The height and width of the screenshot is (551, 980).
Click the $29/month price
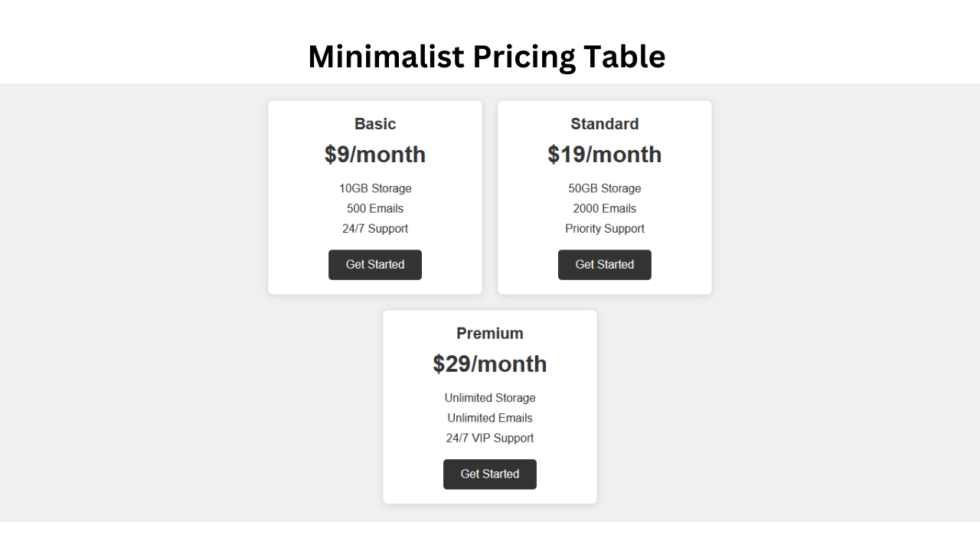[x=490, y=364]
